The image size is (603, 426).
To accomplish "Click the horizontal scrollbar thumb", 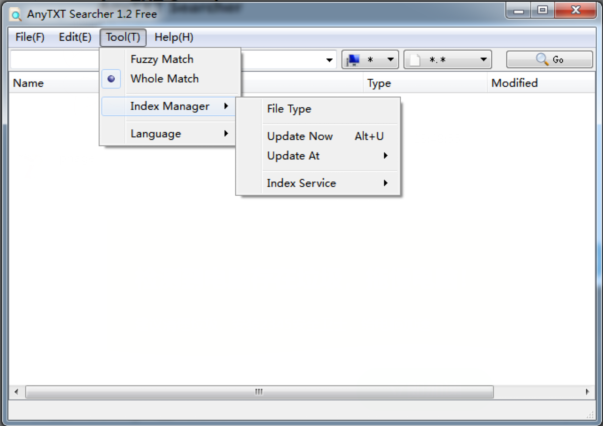I will point(260,392).
